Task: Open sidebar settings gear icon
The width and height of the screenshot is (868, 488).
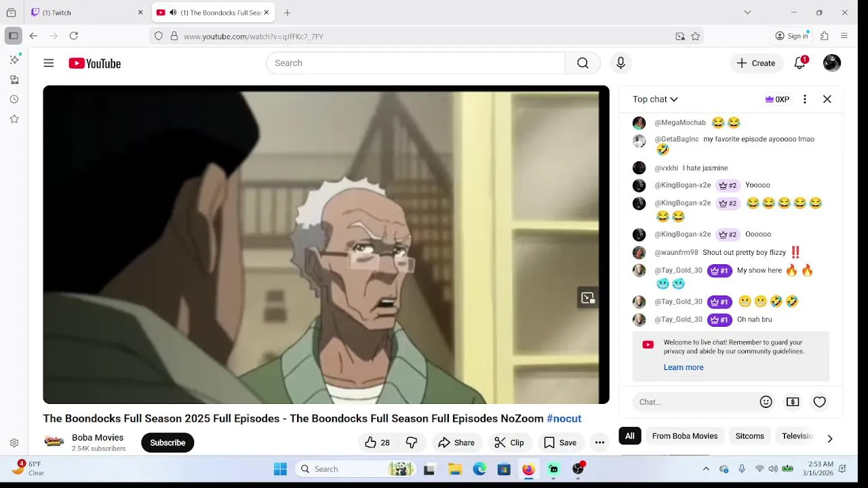Action: tap(14, 443)
